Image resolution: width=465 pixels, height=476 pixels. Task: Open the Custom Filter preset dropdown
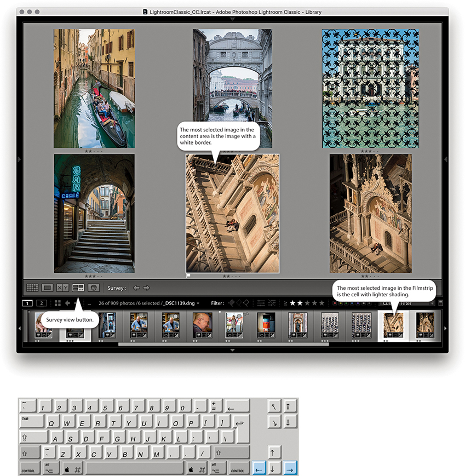point(407,303)
